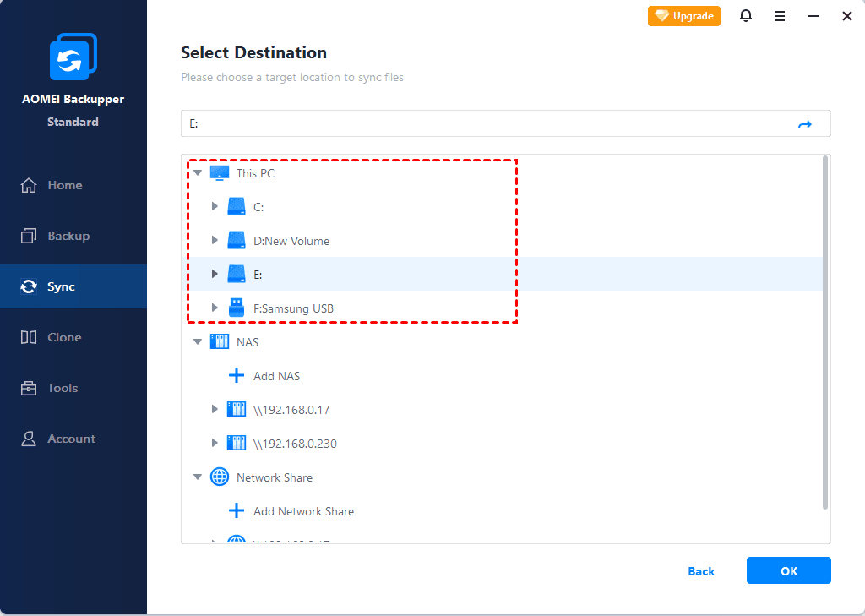Screen dimensions: 865x616
Task: Click the Back button
Action: click(x=701, y=571)
